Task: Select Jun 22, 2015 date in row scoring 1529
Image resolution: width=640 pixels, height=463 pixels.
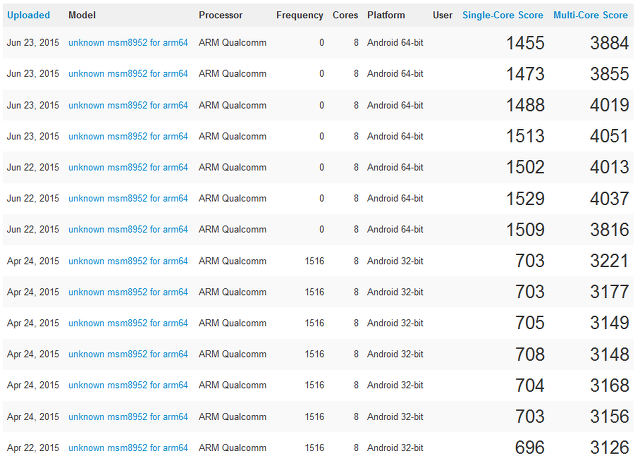Action: click(x=33, y=198)
